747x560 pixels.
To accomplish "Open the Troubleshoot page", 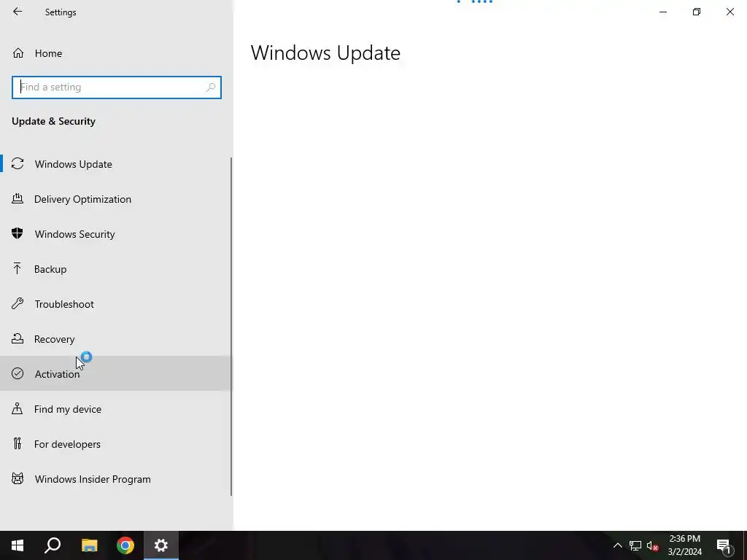I will pos(116,304).
